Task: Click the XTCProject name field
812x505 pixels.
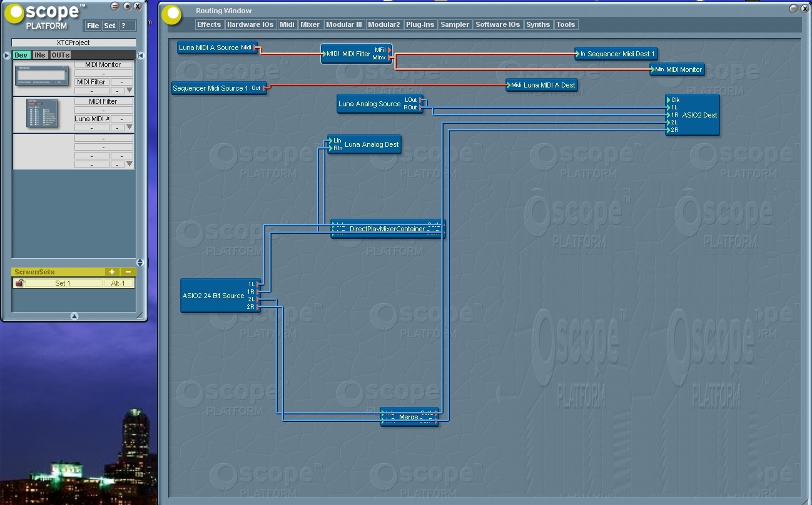Action: pyautogui.click(x=73, y=42)
